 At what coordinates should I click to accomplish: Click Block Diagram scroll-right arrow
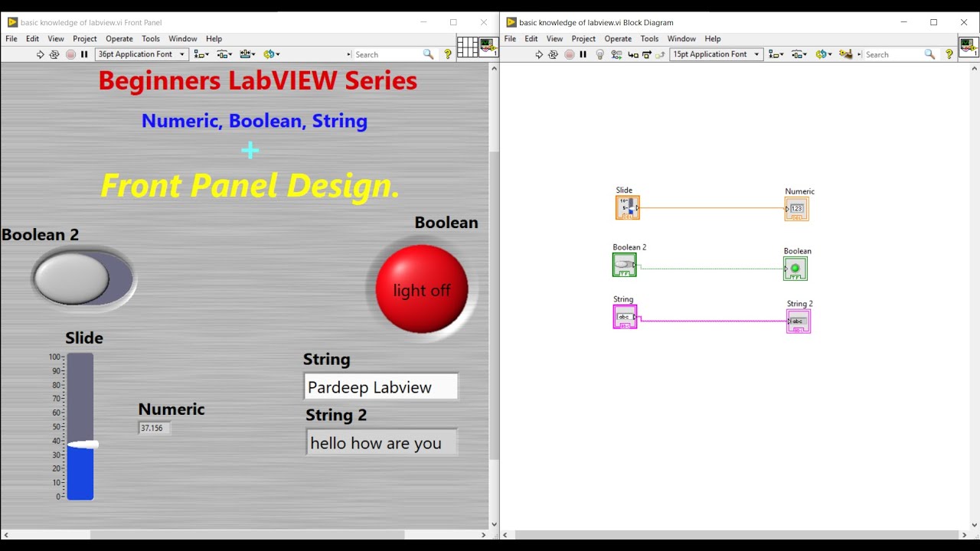tap(964, 535)
